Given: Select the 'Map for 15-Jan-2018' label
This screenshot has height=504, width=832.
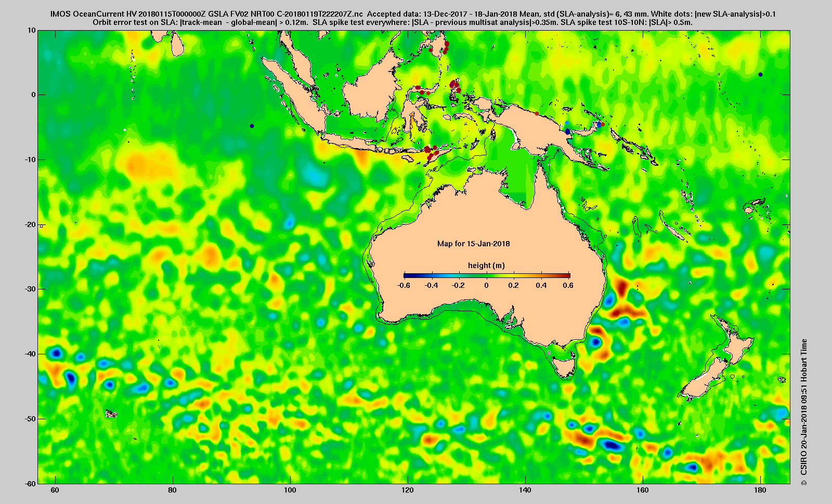Looking at the screenshot, I should coord(473,244).
